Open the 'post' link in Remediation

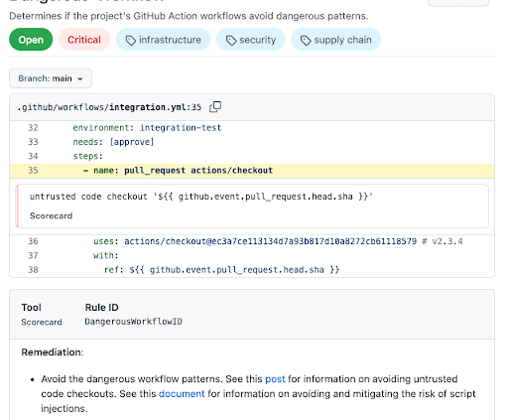[275, 379]
